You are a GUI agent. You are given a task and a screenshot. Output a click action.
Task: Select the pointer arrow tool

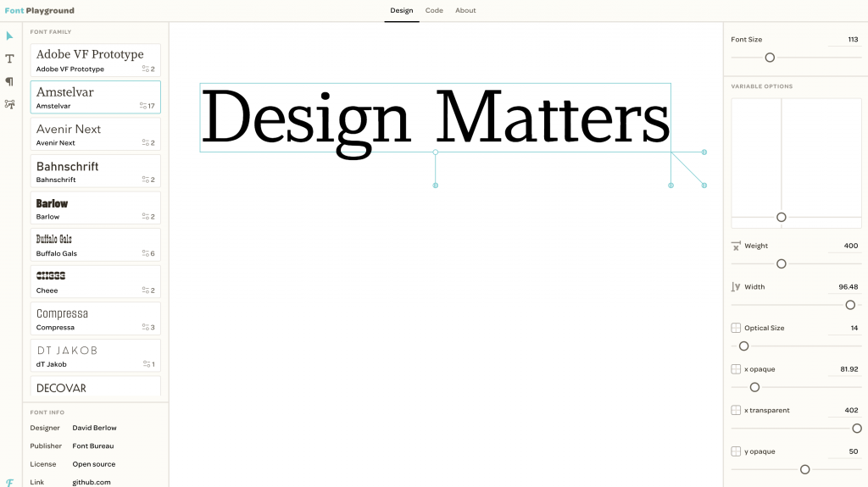(9, 36)
